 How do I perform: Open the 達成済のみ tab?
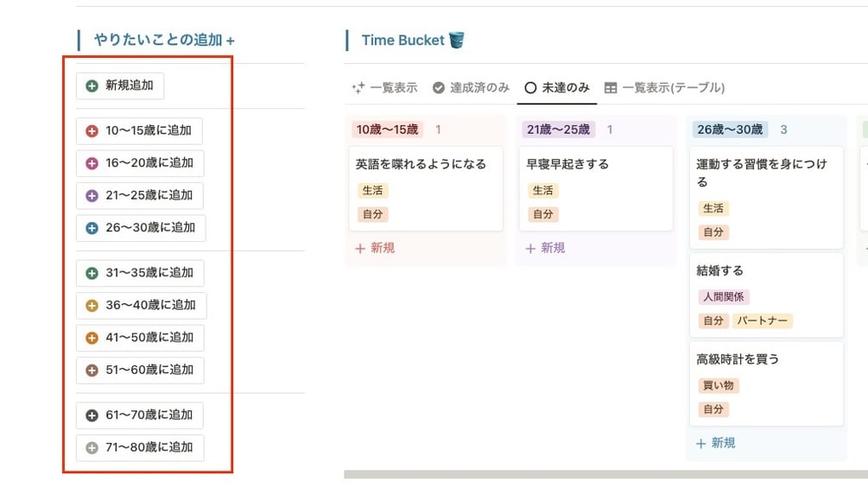coord(471,87)
